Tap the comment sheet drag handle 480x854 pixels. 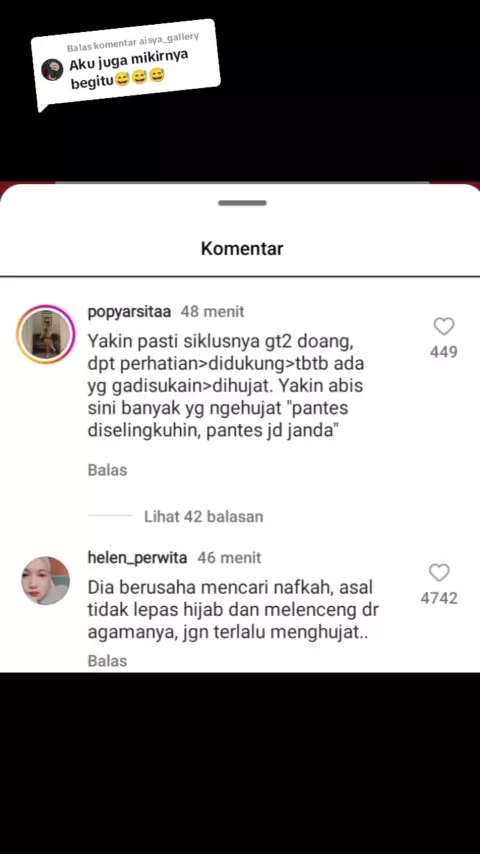pos(242,203)
